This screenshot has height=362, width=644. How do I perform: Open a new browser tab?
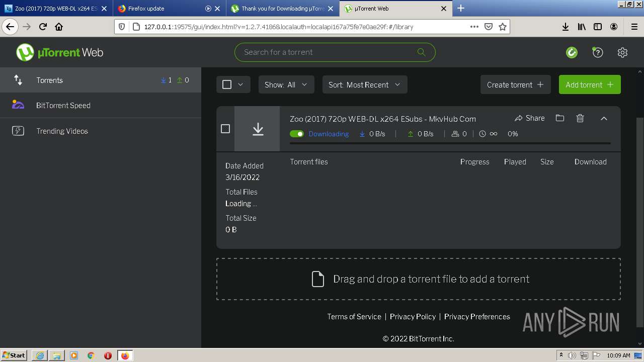pos(461,8)
